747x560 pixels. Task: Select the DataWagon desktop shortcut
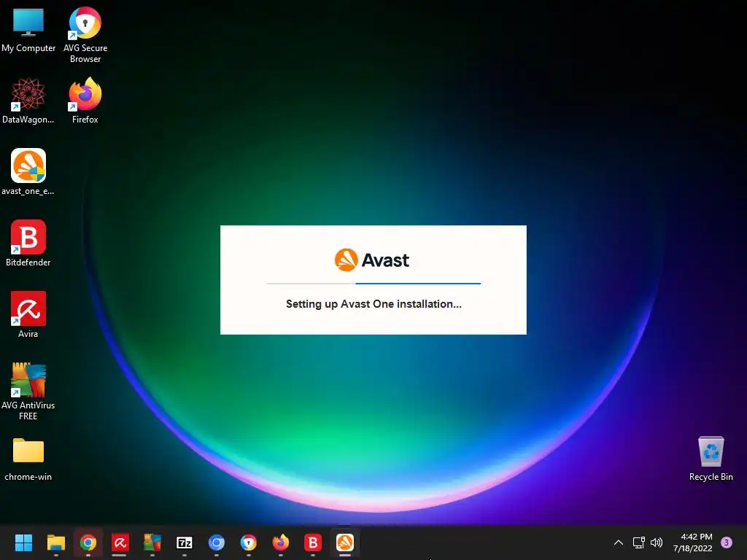click(28, 101)
